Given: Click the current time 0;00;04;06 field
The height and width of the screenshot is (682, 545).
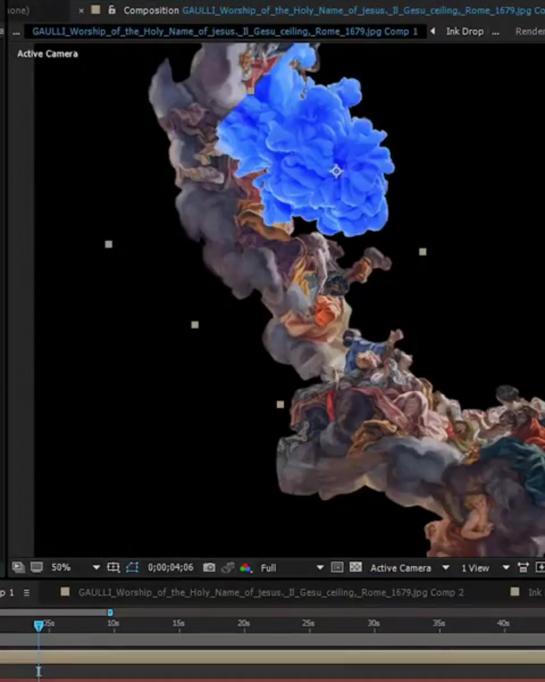Looking at the screenshot, I should 171,567.
